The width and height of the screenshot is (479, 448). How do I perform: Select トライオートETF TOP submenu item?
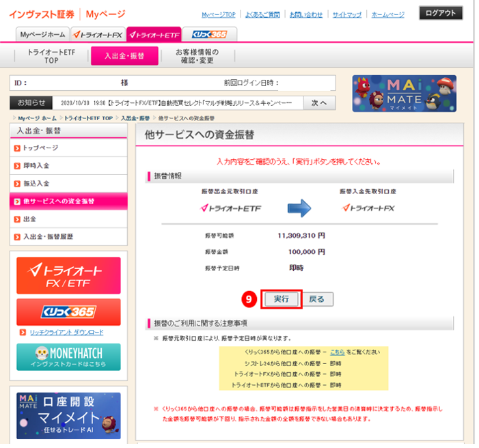pyautogui.click(x=51, y=56)
